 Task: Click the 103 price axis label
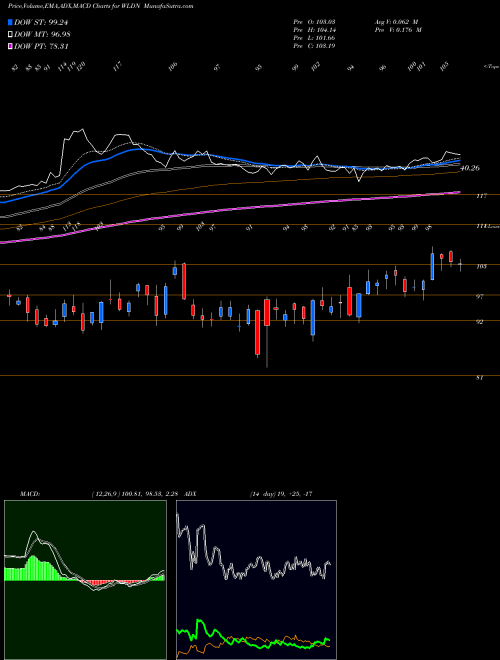482,266
